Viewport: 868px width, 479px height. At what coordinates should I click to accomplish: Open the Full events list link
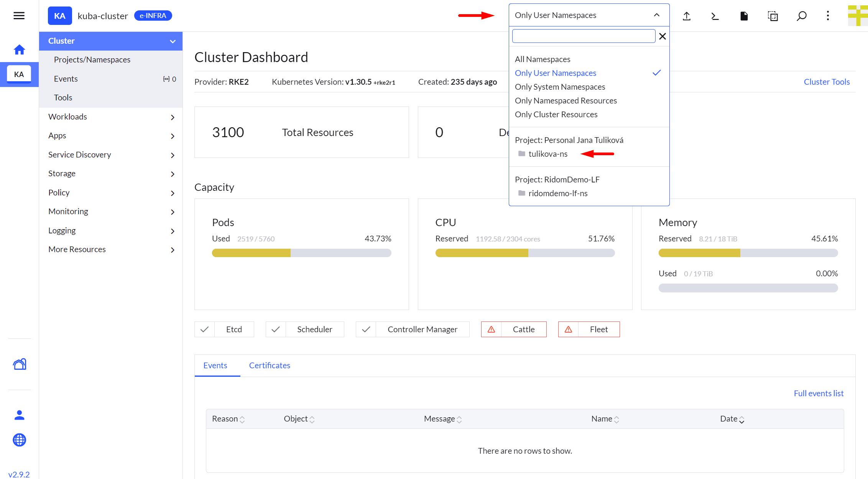(x=819, y=394)
